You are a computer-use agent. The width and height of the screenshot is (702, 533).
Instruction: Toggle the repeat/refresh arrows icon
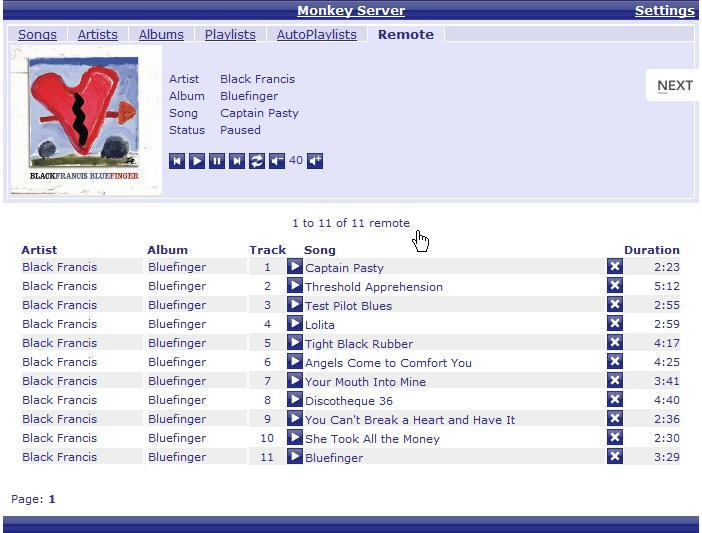[257, 161]
